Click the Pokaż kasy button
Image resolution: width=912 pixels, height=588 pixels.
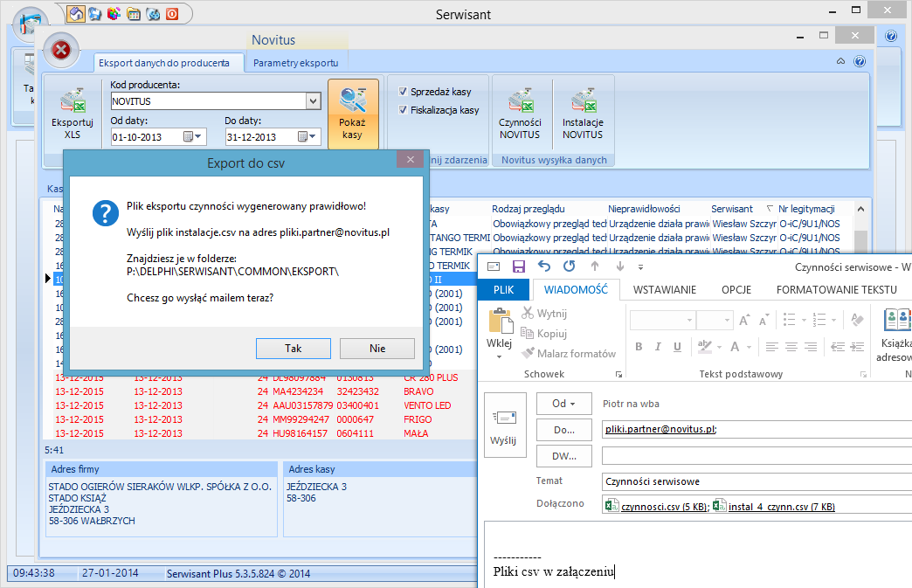[x=353, y=114]
